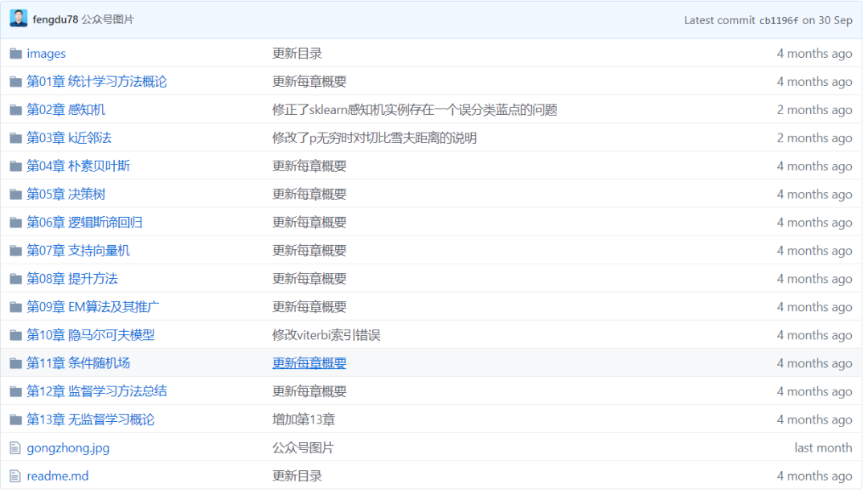Open the gongzhong.jpg file
The image size is (868, 495).
[68, 448]
